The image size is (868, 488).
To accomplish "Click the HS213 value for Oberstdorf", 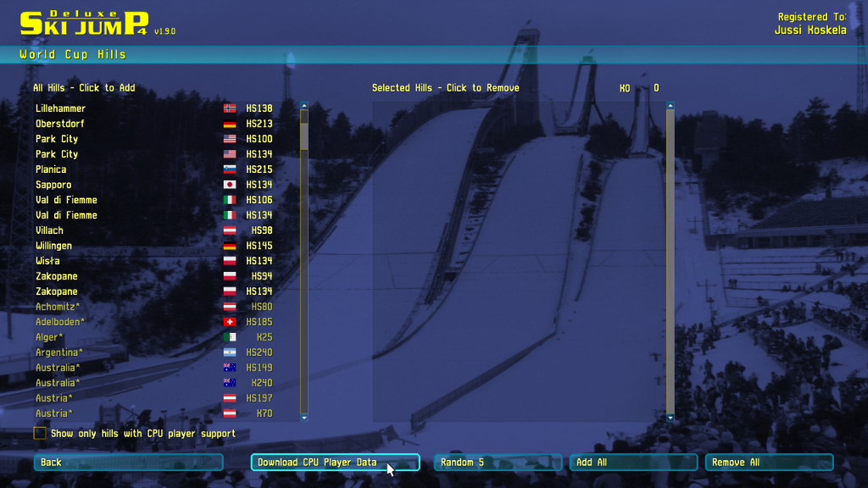I will [x=259, y=124].
